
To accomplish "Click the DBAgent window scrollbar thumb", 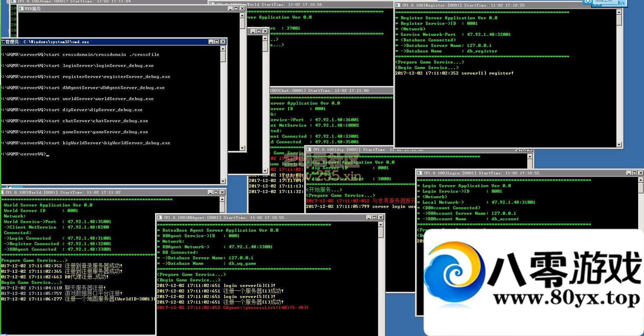I will point(381,233).
